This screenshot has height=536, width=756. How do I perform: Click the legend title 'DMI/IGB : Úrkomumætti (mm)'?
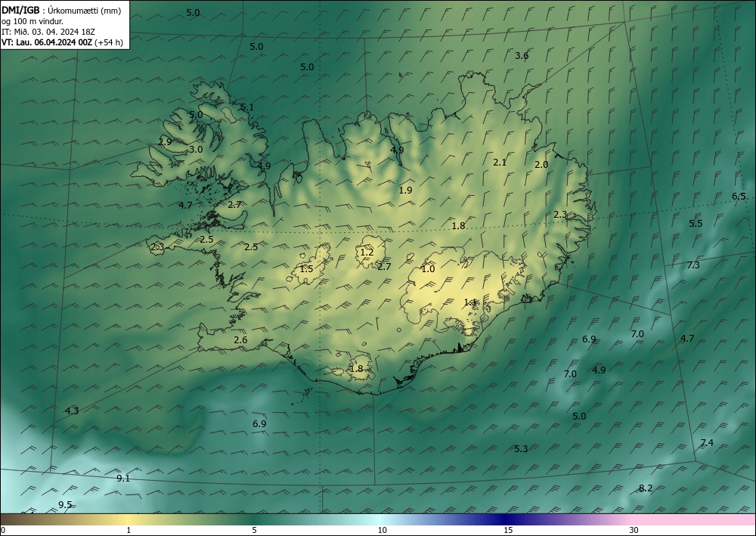click(61, 11)
